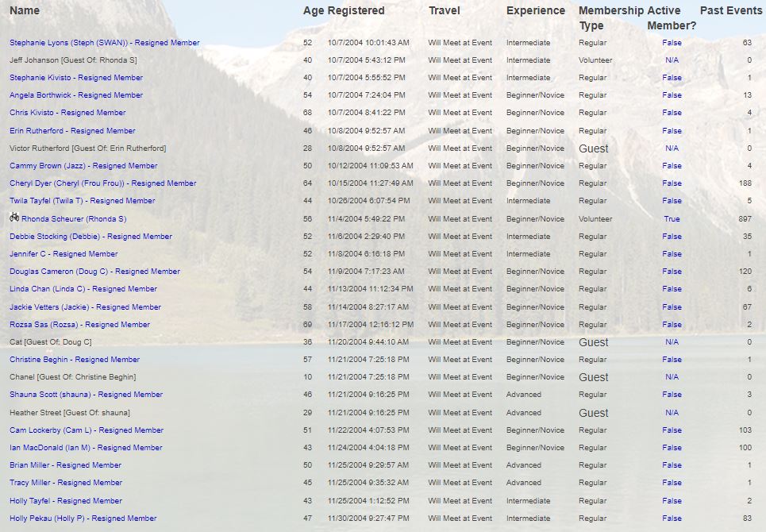
Task: Click N/A active status in Jeff Johanson row
Action: (672, 60)
